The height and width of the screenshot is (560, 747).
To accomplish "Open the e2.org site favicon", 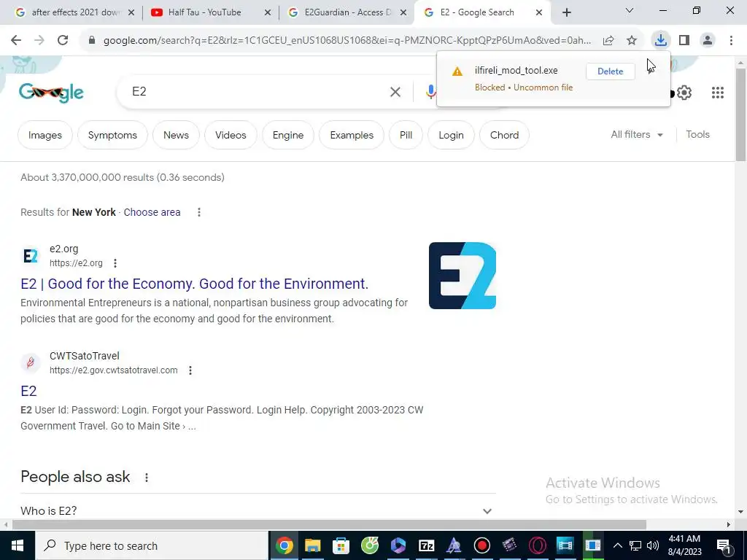I will point(31,256).
